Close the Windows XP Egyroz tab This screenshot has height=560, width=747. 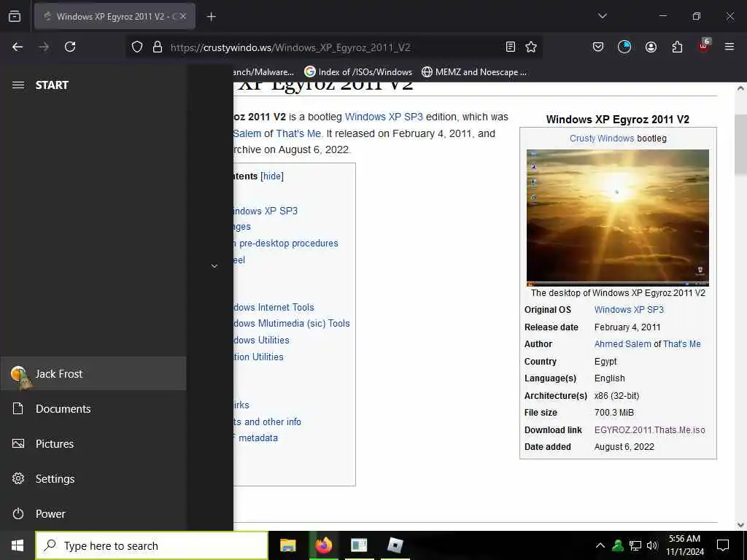pos(183,16)
